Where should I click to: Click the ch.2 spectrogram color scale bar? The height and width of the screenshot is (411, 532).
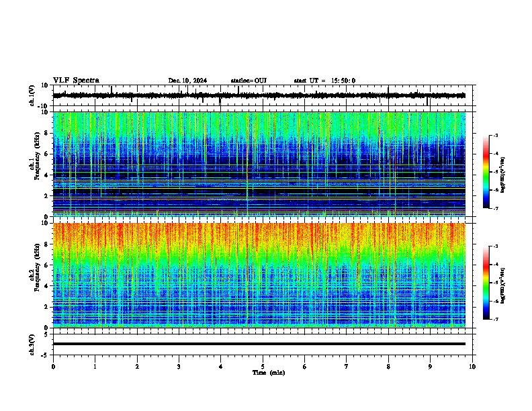click(x=486, y=283)
